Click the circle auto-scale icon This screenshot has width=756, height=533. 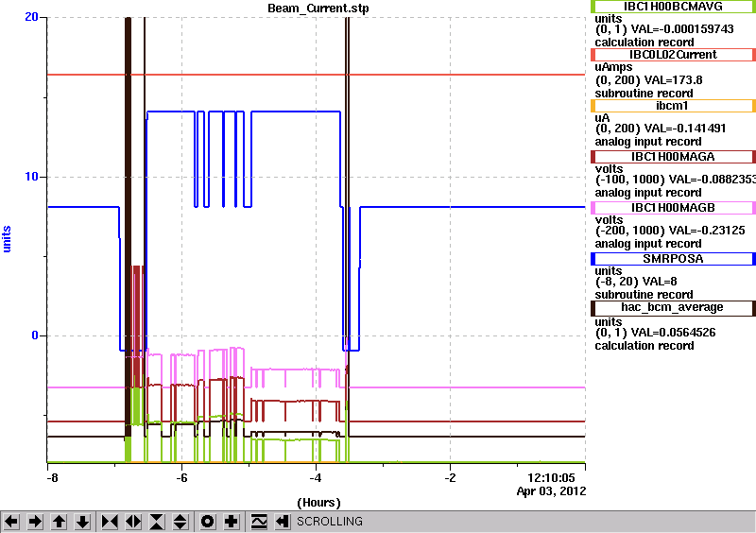[208, 522]
